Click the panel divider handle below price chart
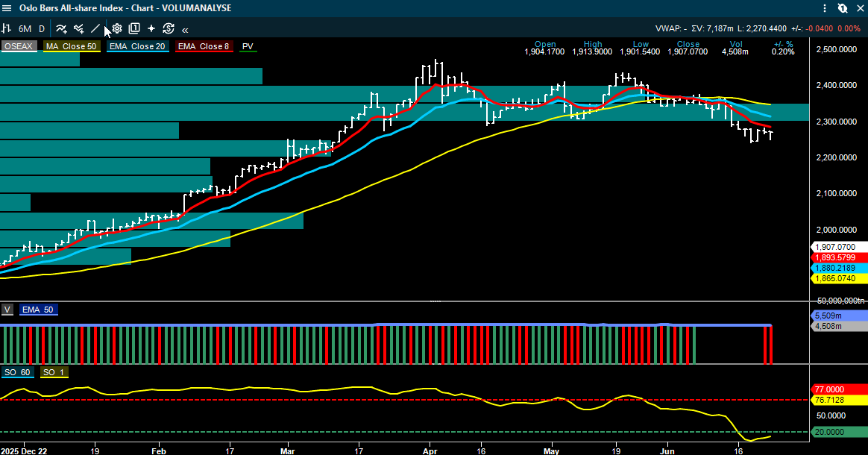868x455 pixels. [435, 301]
